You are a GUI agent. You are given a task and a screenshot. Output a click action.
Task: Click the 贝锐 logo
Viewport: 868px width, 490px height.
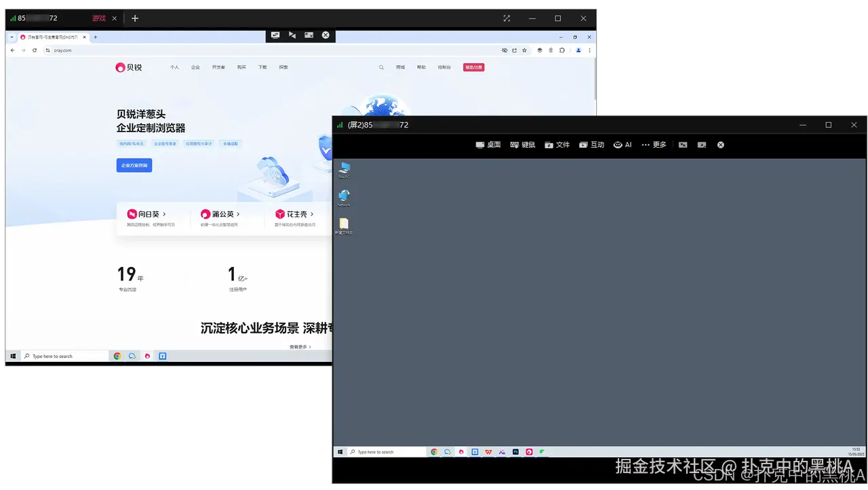pyautogui.click(x=129, y=67)
